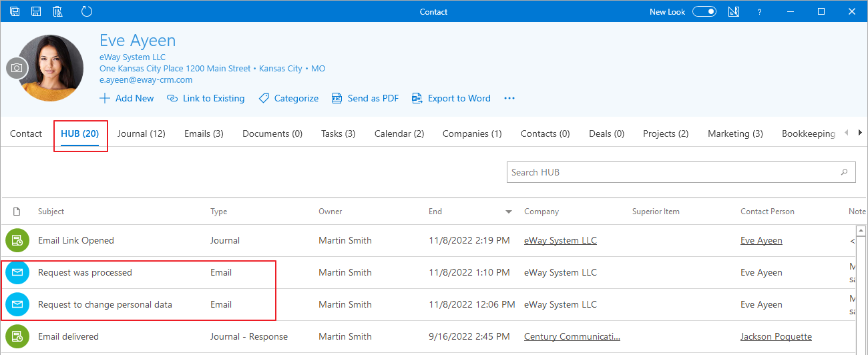Click the Request was processed email icon
This screenshot has height=355, width=868.
click(x=17, y=272)
